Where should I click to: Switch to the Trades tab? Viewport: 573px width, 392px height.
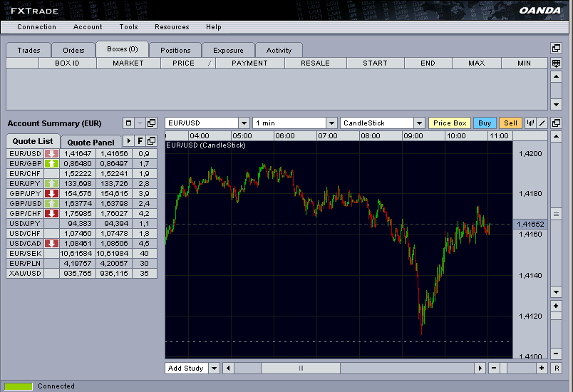[29, 51]
